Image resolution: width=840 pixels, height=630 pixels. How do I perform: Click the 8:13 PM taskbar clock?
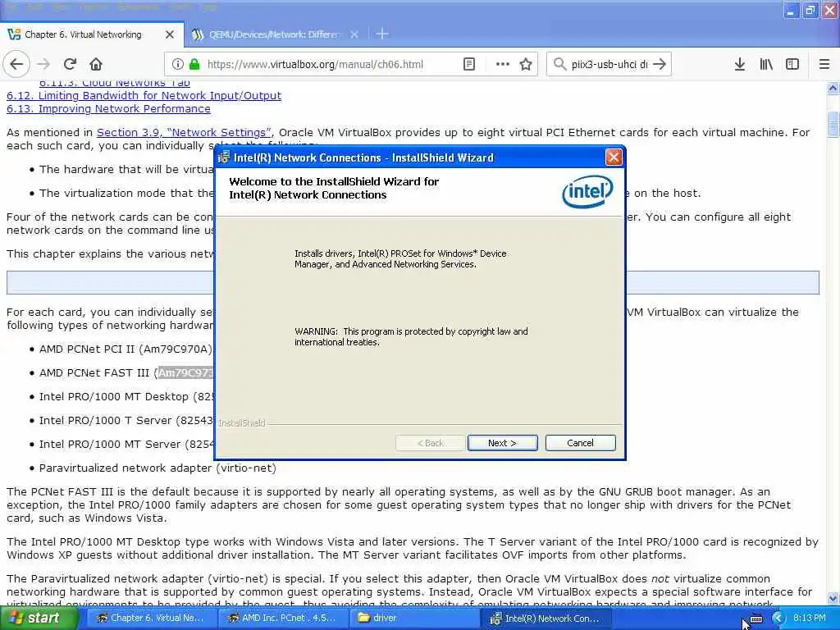(x=809, y=619)
